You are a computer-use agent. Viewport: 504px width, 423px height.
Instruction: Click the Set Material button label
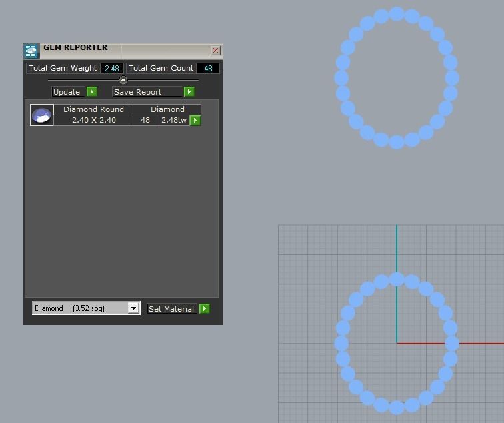(172, 309)
